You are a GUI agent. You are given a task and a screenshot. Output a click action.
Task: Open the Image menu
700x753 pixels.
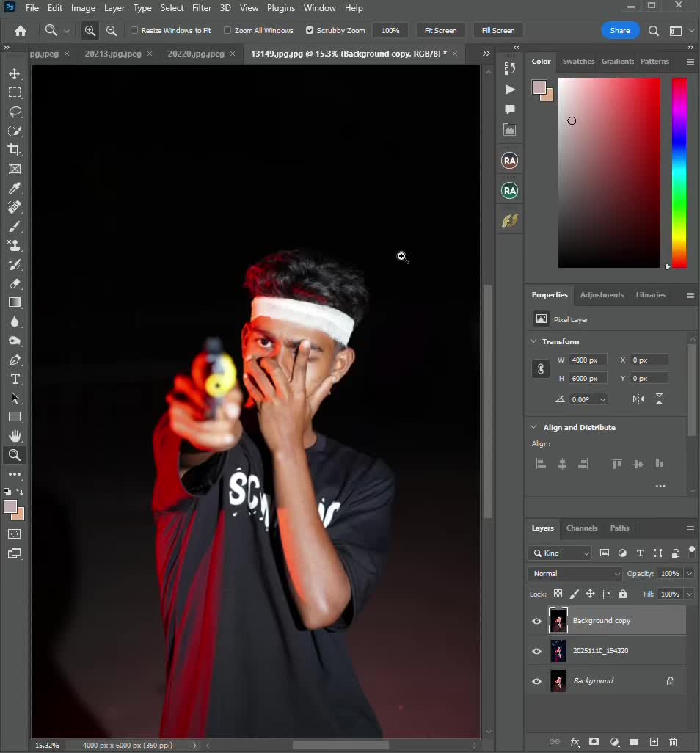point(83,7)
